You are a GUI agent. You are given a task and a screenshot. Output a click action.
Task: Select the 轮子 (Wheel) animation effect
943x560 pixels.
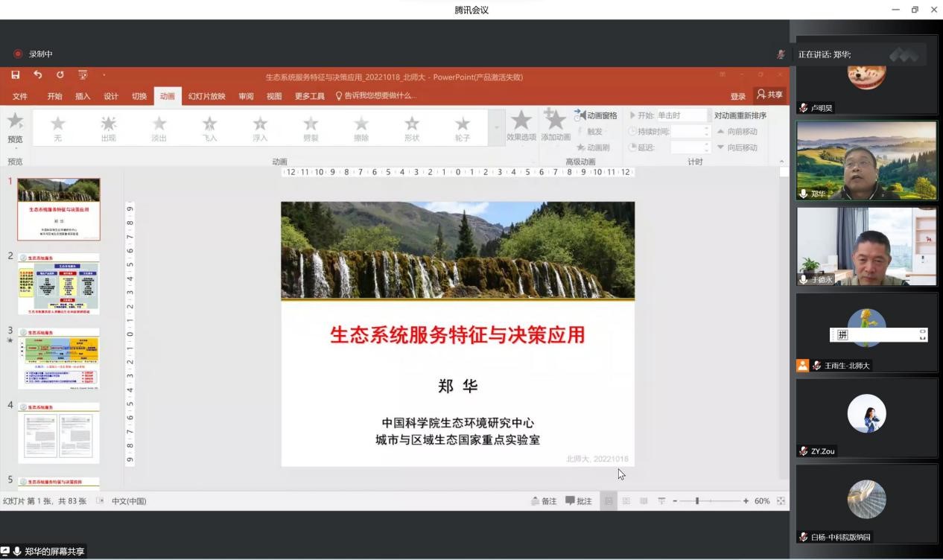462,127
